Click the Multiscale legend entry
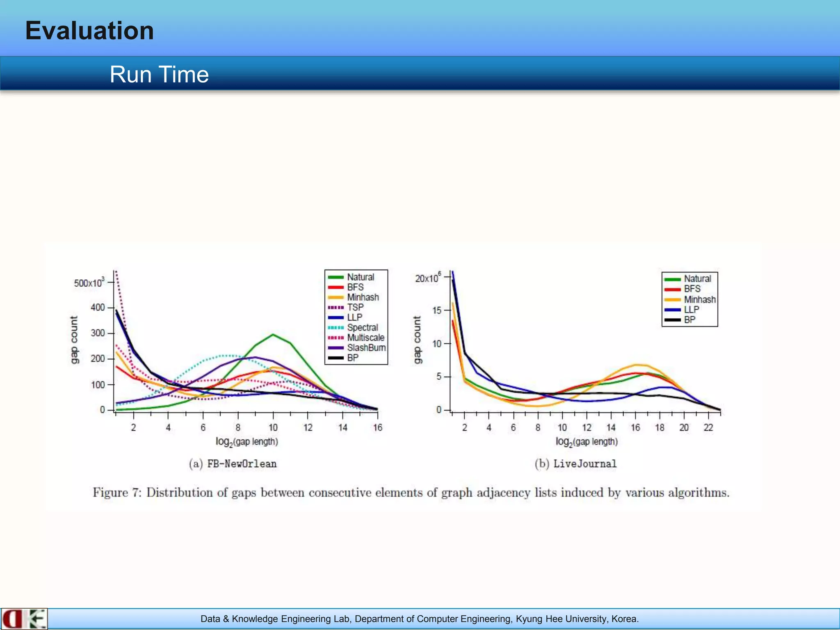Screen dimensions: 840x630 [356, 338]
